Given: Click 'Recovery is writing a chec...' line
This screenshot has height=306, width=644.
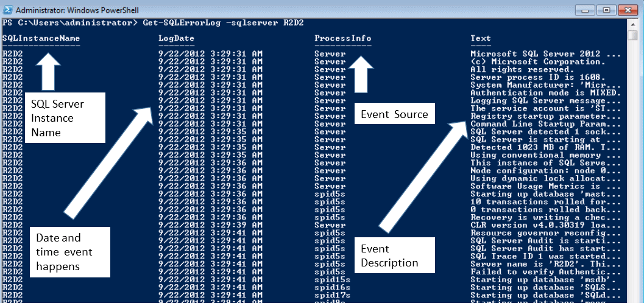Looking at the screenshot, I should [545, 217].
